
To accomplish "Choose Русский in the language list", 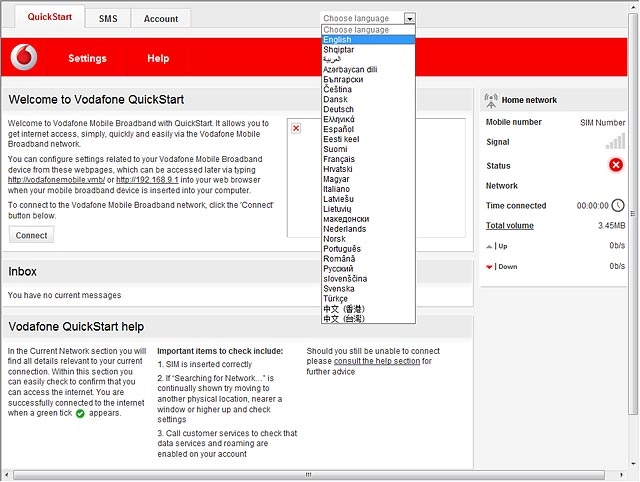I will (x=368, y=269).
